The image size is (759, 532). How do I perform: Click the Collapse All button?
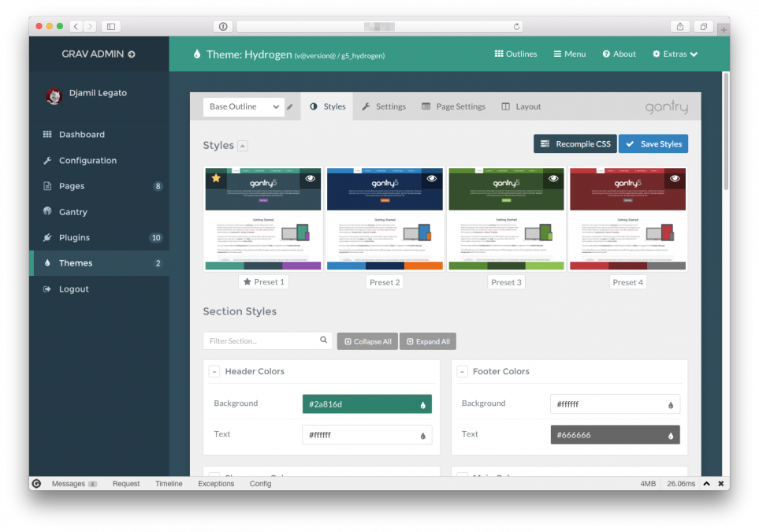[367, 341]
